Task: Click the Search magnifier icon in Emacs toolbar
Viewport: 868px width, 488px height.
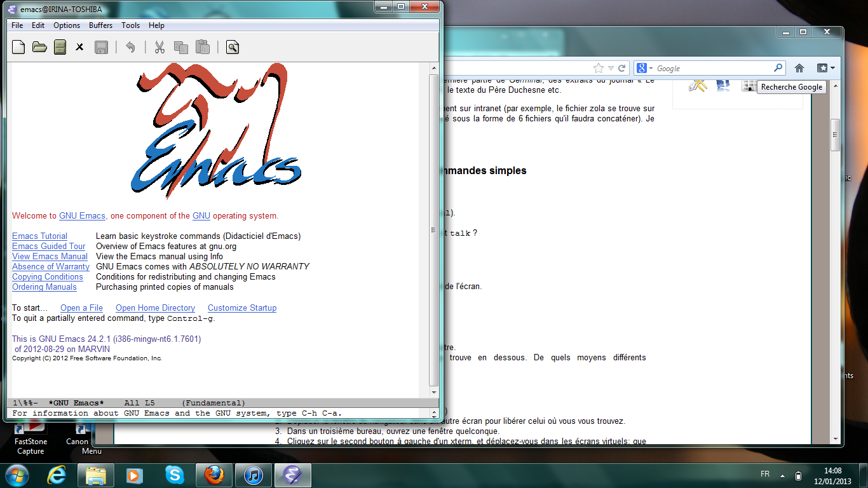Action: pyautogui.click(x=233, y=47)
